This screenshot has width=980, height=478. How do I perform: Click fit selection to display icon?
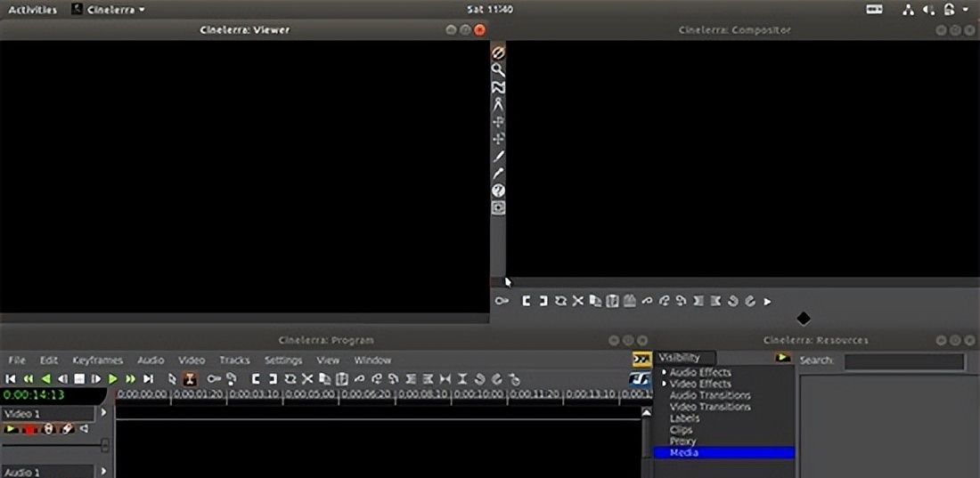[445, 378]
